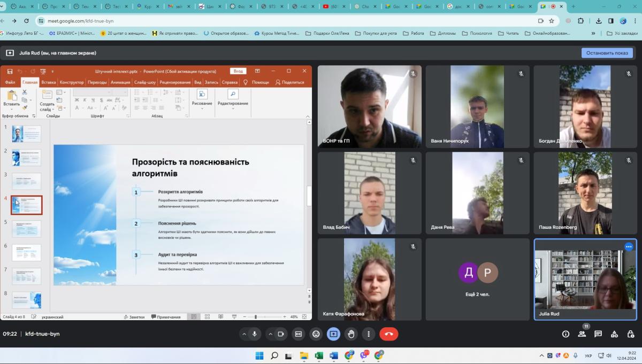Open the chat with everyone panel
The width and height of the screenshot is (642, 364).
click(x=598, y=334)
